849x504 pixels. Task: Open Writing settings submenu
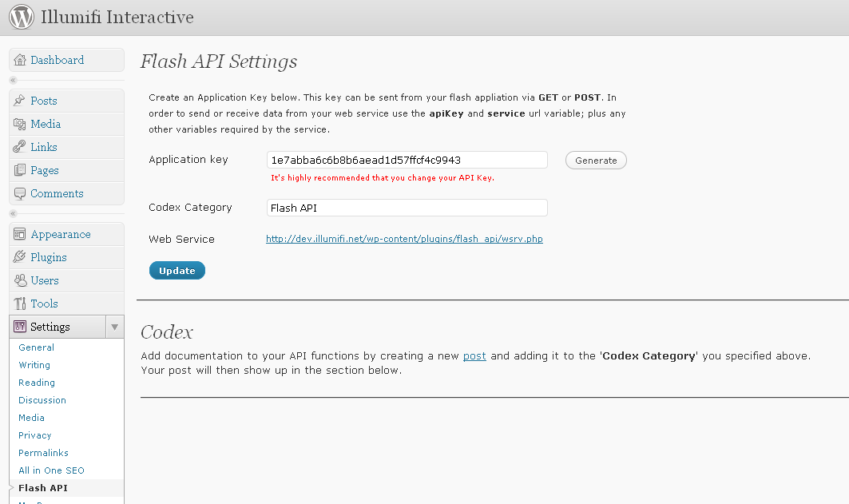click(34, 365)
